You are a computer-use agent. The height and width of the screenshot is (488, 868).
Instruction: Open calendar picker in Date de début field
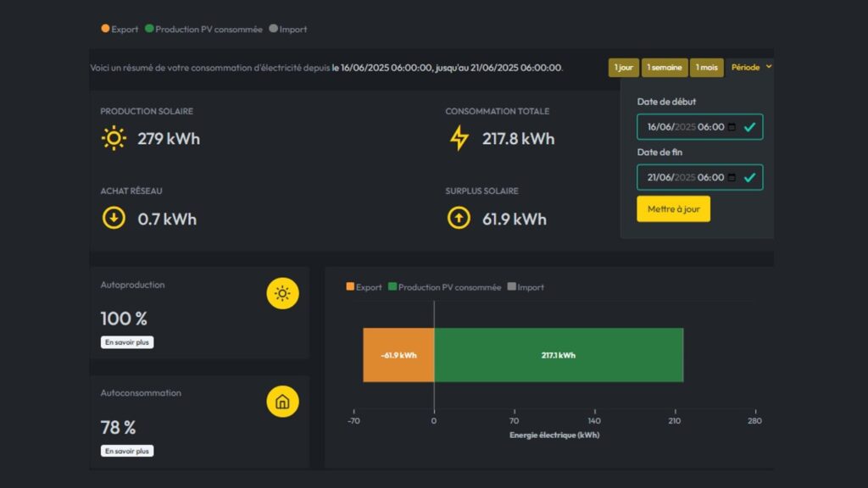pos(732,127)
